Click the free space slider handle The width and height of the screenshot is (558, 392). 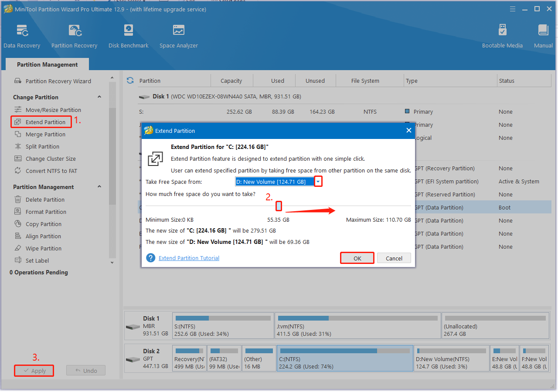click(279, 206)
